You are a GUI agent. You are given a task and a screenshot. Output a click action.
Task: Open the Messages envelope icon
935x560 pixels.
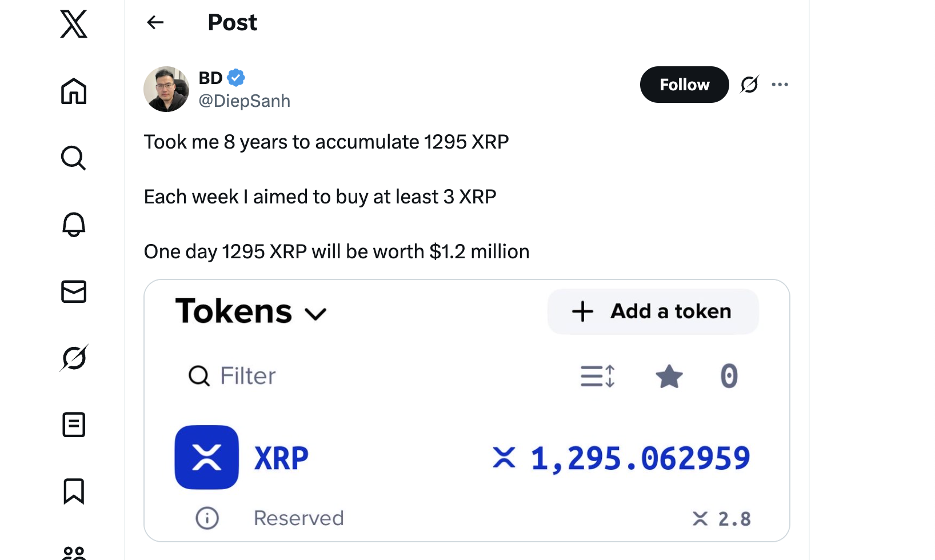coord(73,291)
